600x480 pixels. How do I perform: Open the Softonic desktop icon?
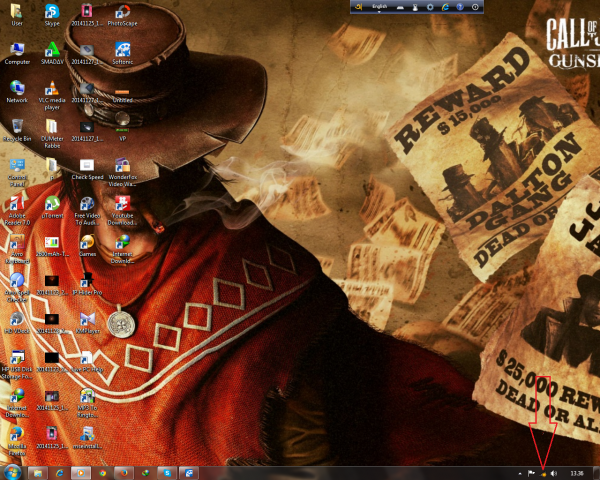tap(122, 53)
